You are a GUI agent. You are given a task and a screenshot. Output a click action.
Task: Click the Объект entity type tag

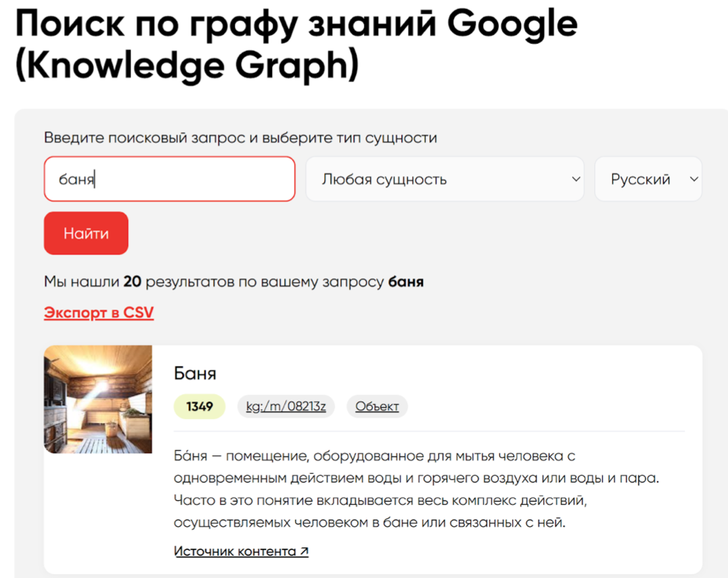[377, 407]
